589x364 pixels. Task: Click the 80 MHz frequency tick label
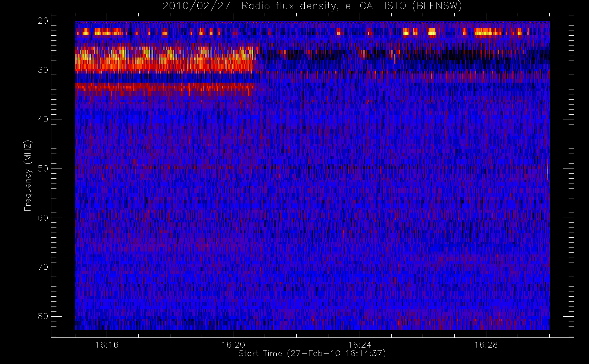pos(43,316)
